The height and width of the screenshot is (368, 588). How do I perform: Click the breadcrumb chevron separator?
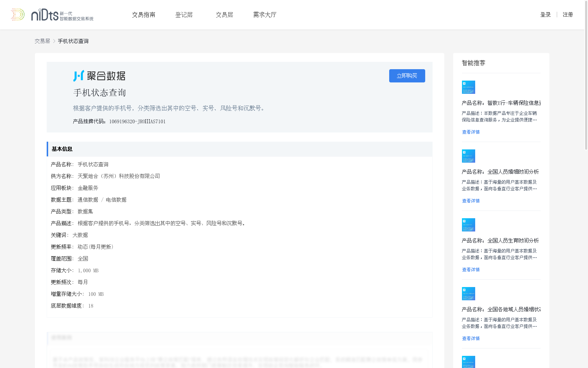click(54, 41)
